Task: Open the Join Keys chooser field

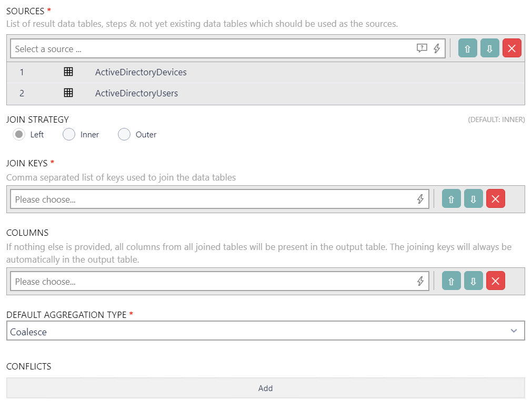Action: click(x=210, y=199)
